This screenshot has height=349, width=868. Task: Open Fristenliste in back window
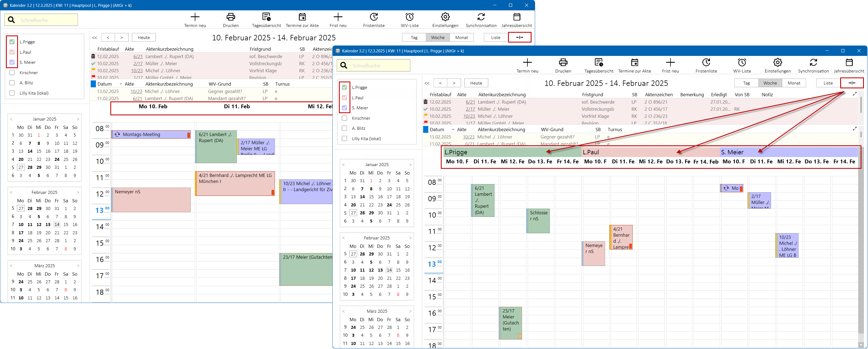tap(374, 17)
